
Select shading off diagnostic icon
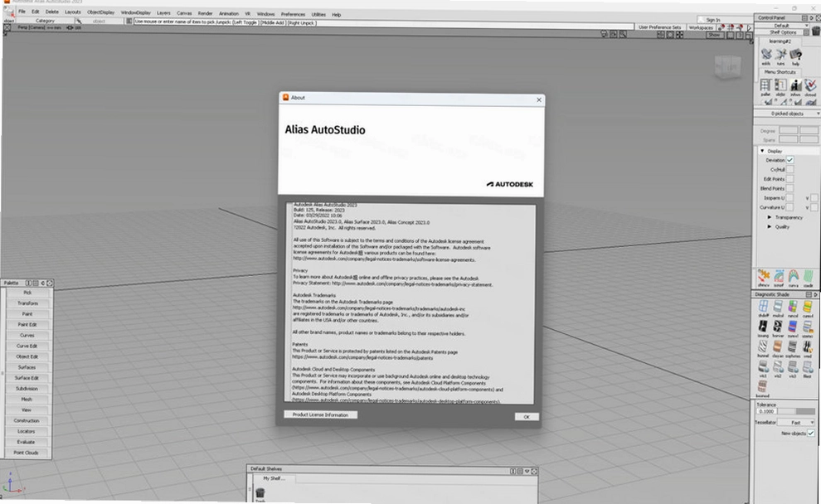pyautogui.click(x=764, y=309)
